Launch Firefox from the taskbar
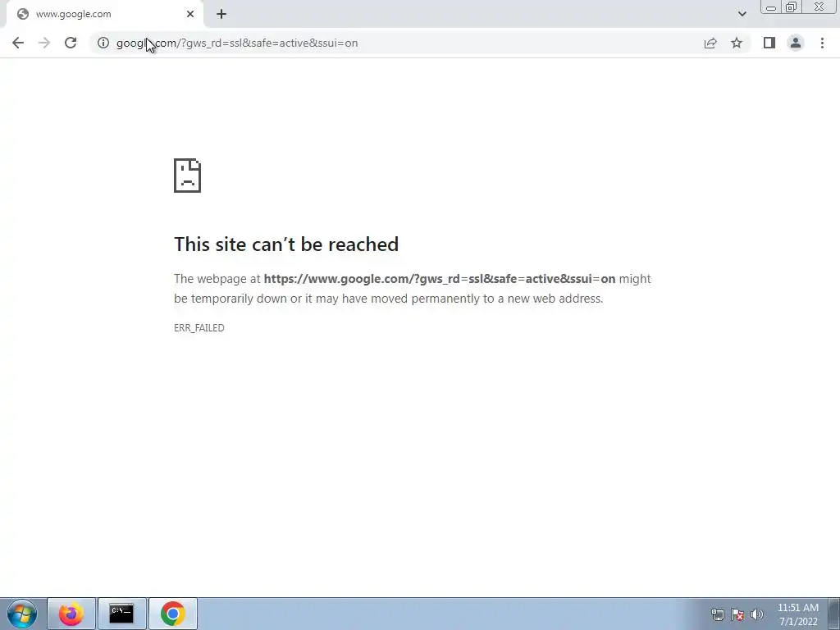Image resolution: width=840 pixels, height=630 pixels. (x=71, y=614)
